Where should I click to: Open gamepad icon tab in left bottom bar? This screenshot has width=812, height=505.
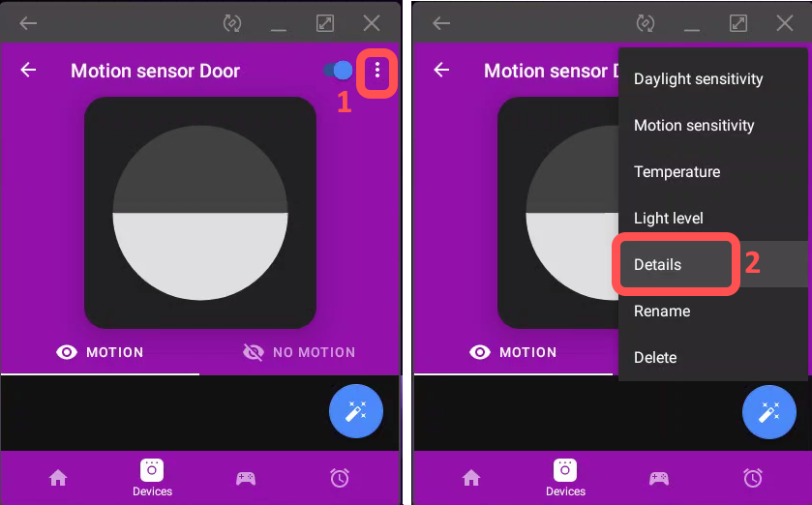(246, 478)
